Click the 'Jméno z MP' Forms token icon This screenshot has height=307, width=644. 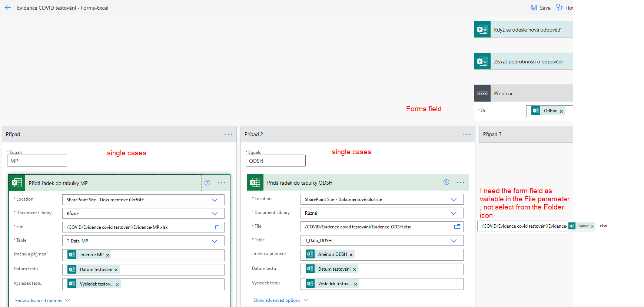[72, 255]
